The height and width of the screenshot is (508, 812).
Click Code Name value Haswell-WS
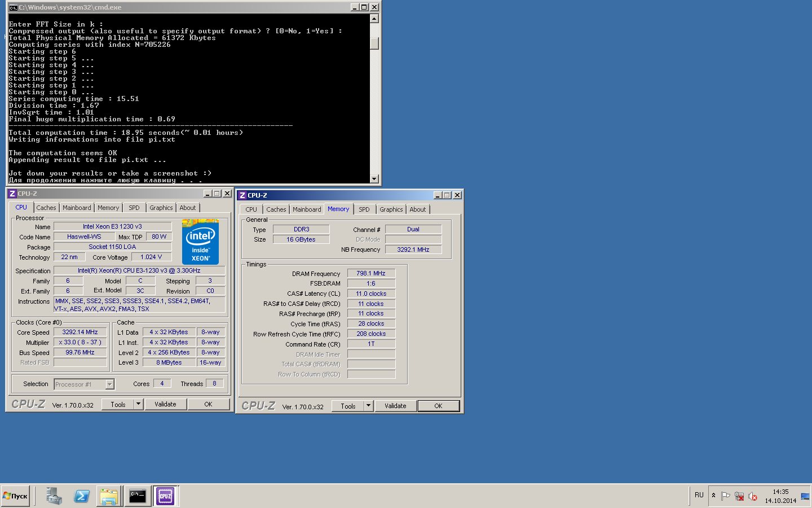(84, 237)
